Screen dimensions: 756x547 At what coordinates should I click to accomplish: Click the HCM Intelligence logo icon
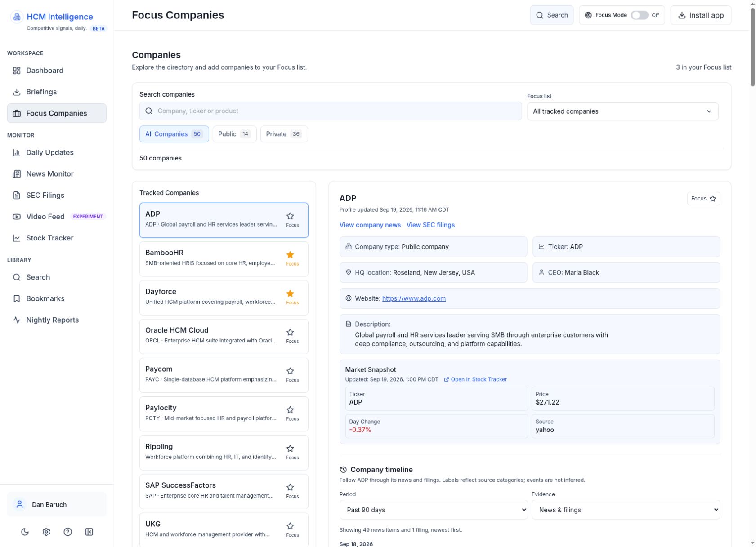(x=17, y=17)
